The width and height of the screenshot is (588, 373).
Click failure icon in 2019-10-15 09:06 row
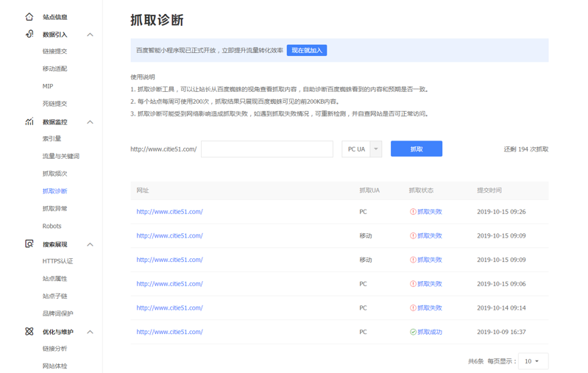click(413, 284)
